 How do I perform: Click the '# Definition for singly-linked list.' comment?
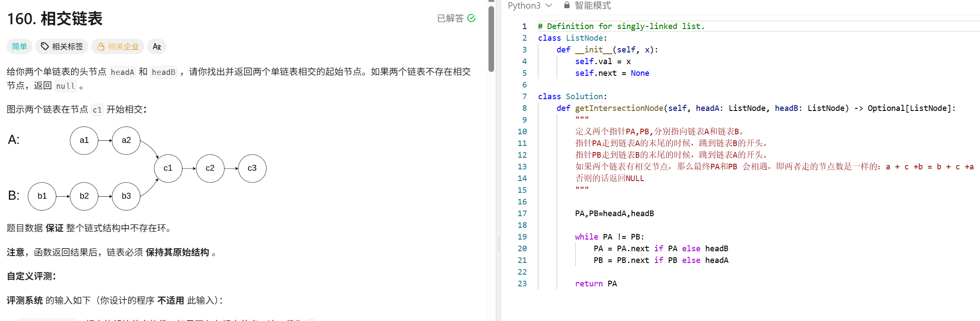[x=621, y=26]
